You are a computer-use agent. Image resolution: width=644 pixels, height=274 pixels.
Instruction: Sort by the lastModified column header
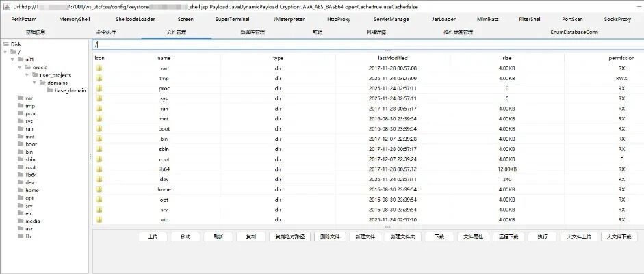(x=393, y=58)
